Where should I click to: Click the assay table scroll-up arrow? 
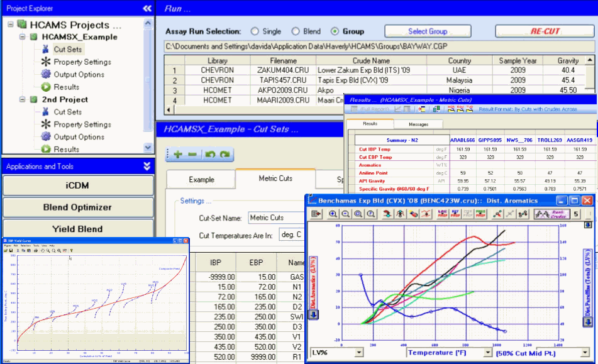pyautogui.click(x=590, y=60)
